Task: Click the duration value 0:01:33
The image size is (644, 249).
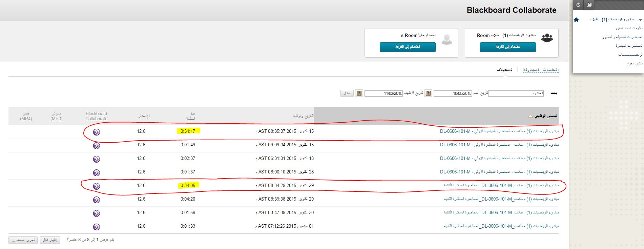Action: tap(188, 226)
